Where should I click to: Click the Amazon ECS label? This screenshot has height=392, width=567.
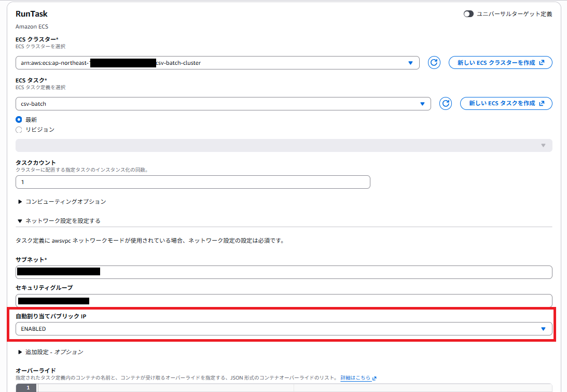tap(32, 26)
